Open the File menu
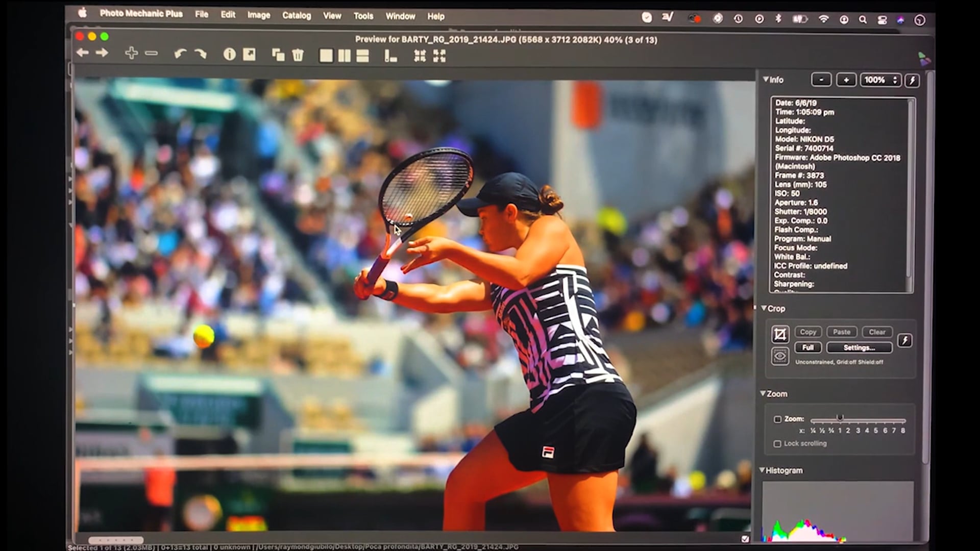Image resolution: width=980 pixels, height=551 pixels. coord(202,15)
